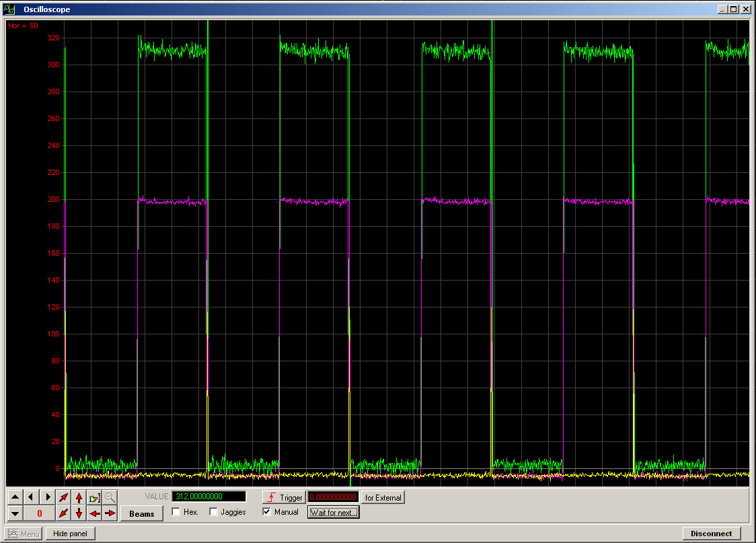Click the red horizontal right arrow icon
Screen dimensions: 756x543
pyautogui.click(x=110, y=513)
